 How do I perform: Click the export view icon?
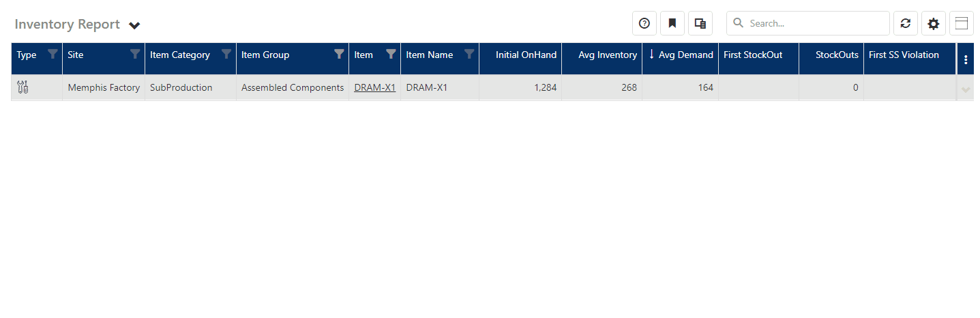coord(700,23)
